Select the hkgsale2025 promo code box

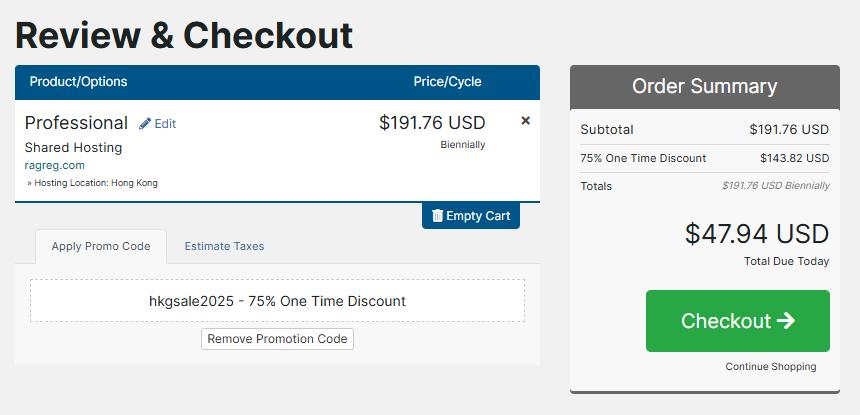click(x=277, y=301)
